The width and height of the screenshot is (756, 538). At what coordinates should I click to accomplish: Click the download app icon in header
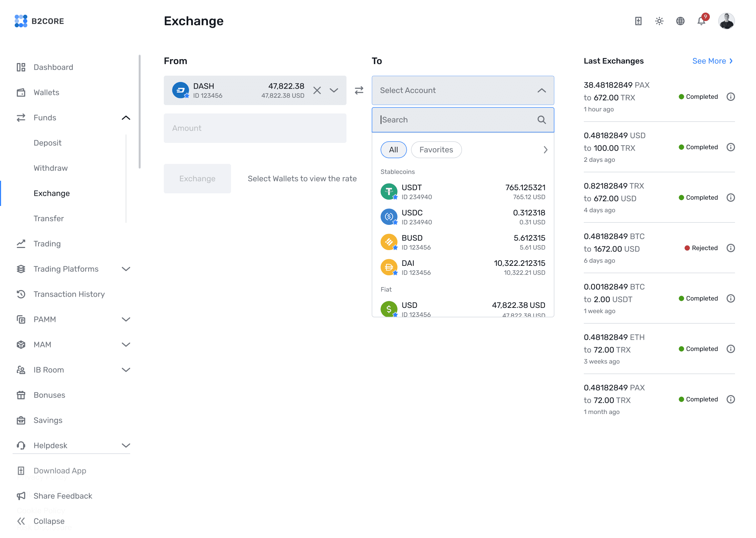coord(638,21)
